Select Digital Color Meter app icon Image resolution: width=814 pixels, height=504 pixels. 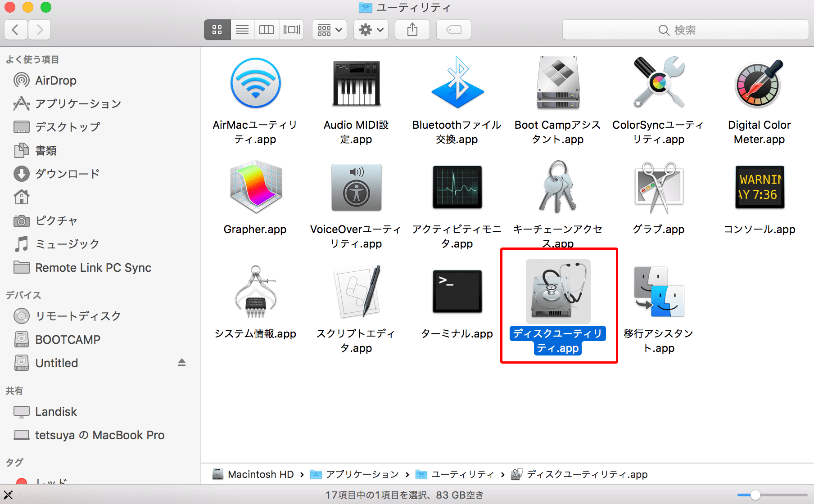[760, 83]
